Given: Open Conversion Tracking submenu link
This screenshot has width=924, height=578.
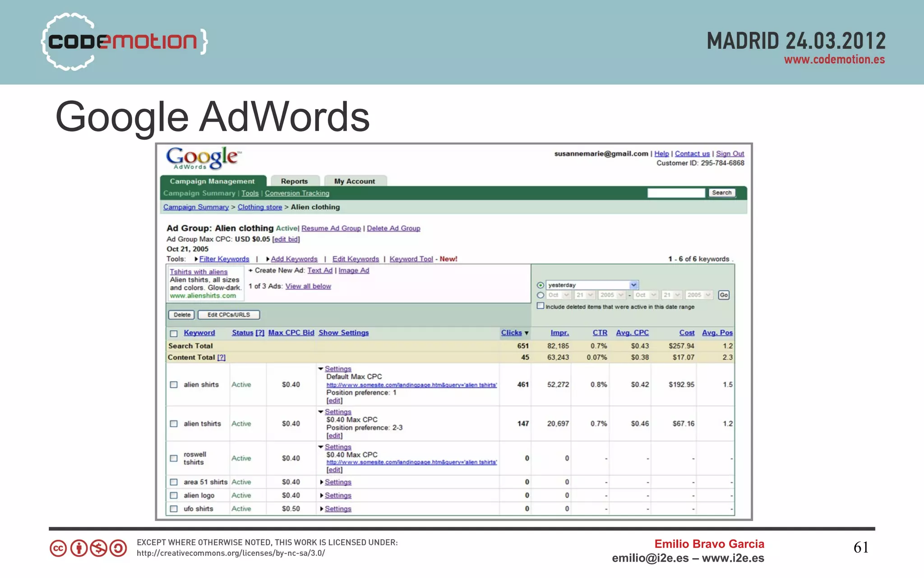Looking at the screenshot, I should pos(297,193).
